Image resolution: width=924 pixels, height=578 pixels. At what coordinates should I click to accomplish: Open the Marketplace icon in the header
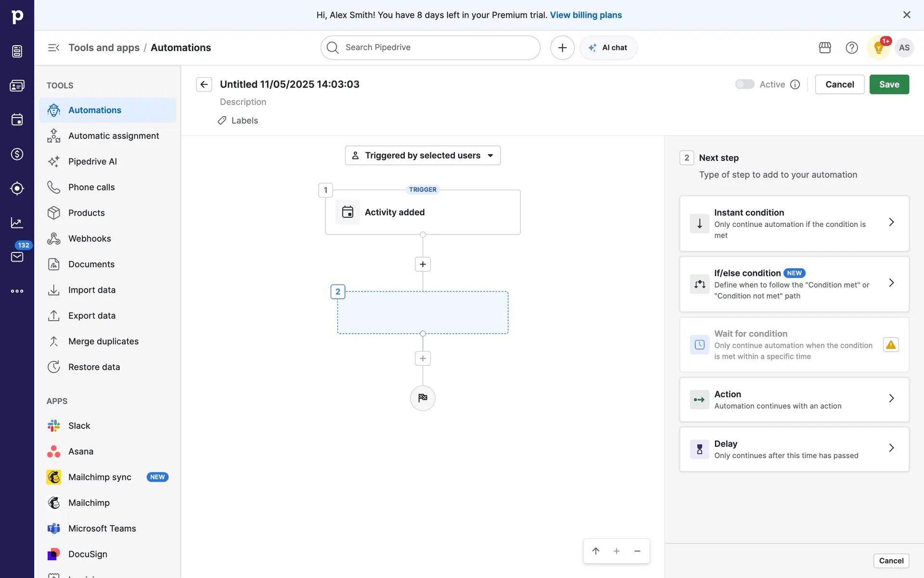(825, 48)
